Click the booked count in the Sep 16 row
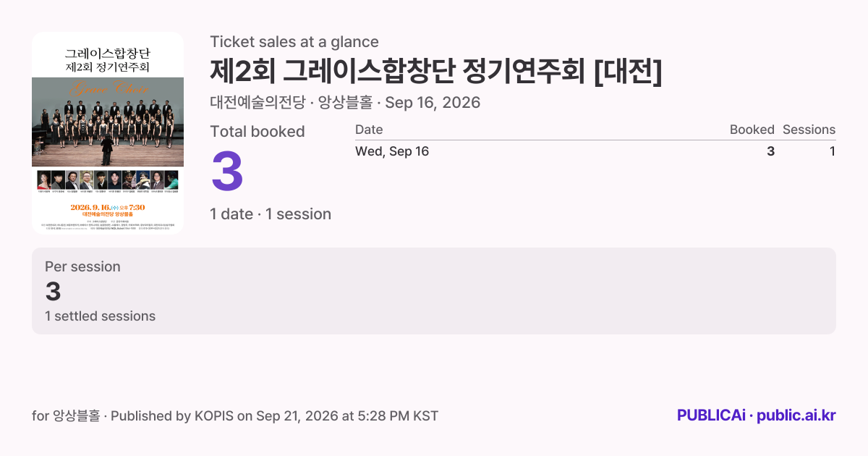868x456 pixels. coord(770,151)
